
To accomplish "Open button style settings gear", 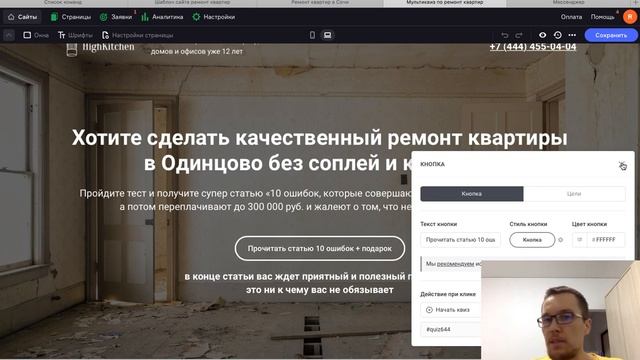I will click(561, 240).
